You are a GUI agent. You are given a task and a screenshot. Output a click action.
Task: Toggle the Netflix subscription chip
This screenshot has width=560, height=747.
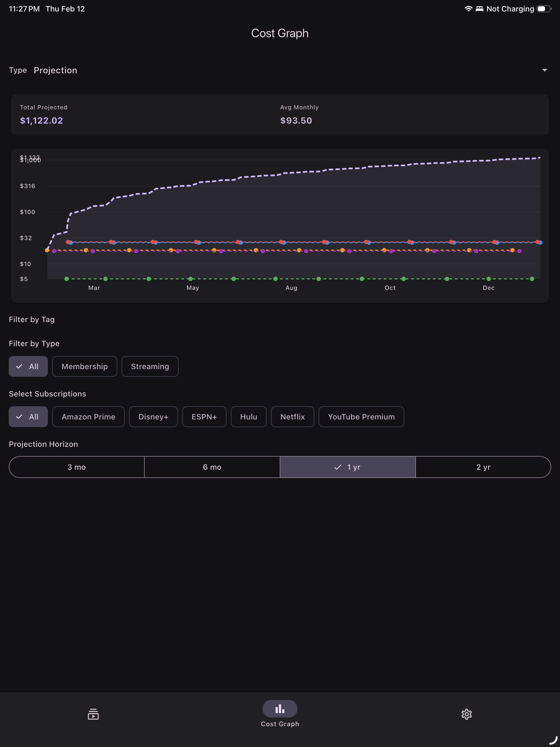click(x=293, y=417)
